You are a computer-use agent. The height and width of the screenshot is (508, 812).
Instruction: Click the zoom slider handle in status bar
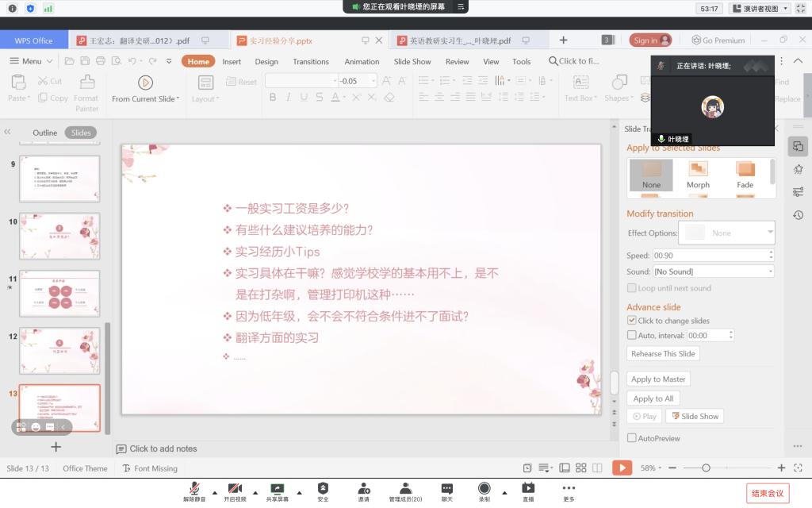pos(706,468)
